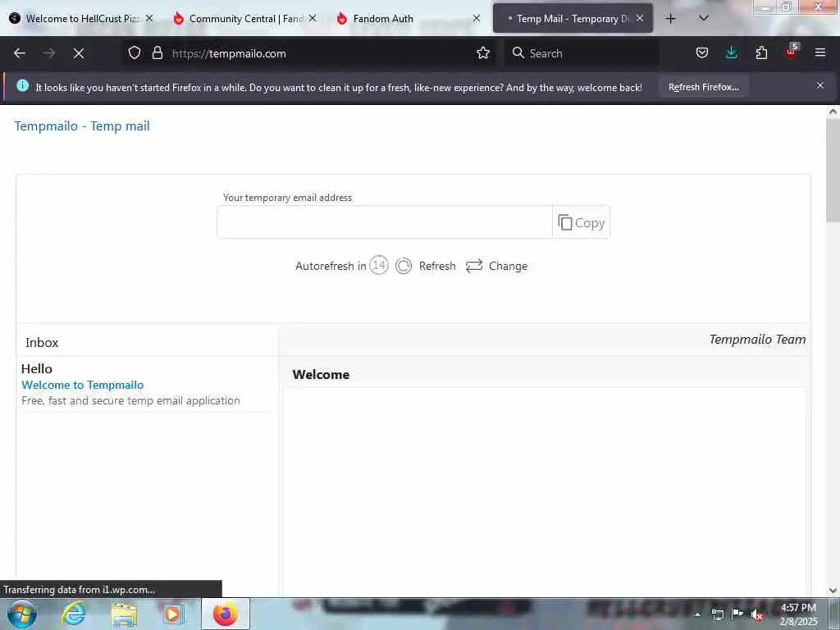Open the Downloads arrow icon

click(x=731, y=53)
